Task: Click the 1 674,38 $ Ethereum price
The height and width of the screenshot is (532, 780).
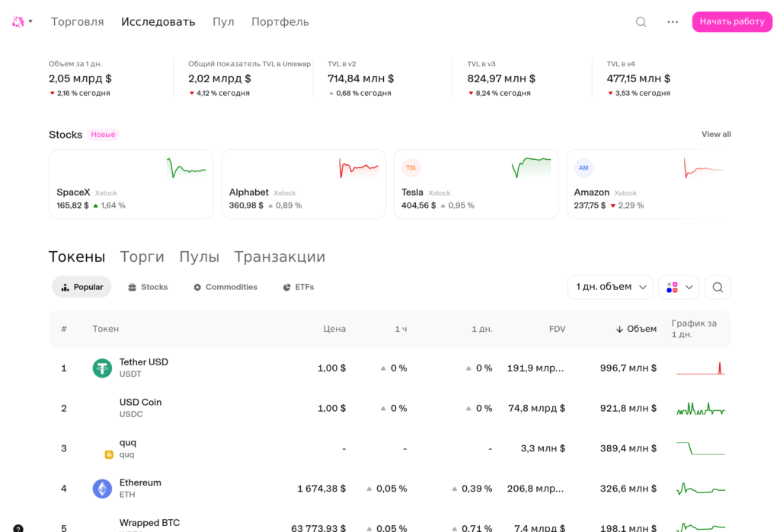Action: (321, 489)
